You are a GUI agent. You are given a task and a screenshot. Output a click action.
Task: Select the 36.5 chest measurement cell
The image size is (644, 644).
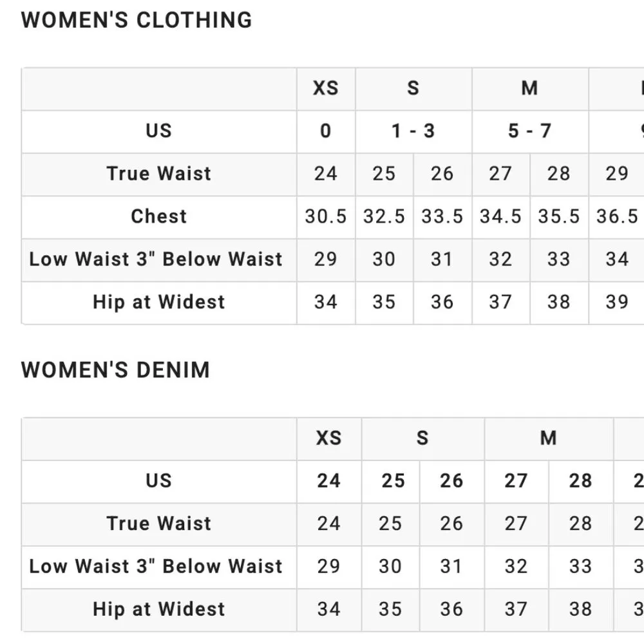[616, 216]
